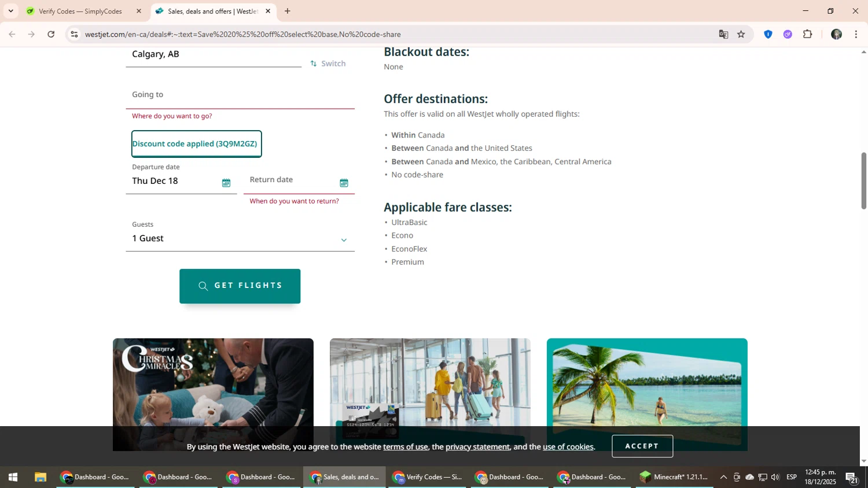Accept cookies with ACCEPT button

642,446
